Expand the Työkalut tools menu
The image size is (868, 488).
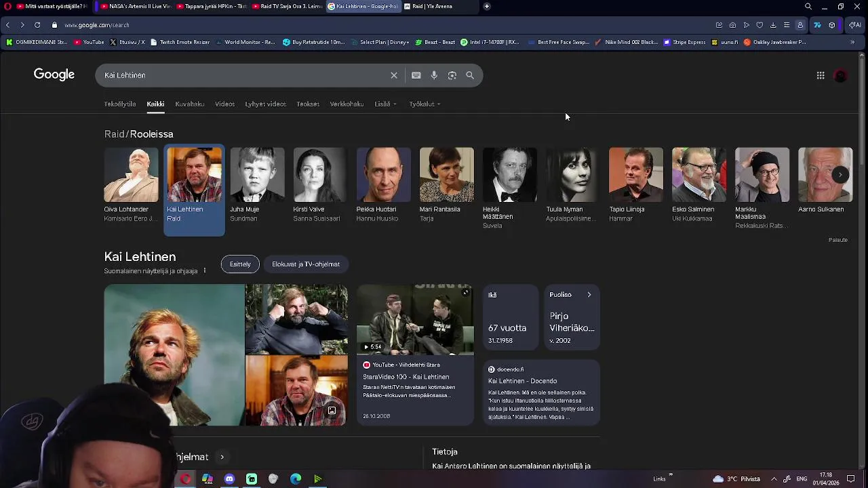pyautogui.click(x=425, y=104)
